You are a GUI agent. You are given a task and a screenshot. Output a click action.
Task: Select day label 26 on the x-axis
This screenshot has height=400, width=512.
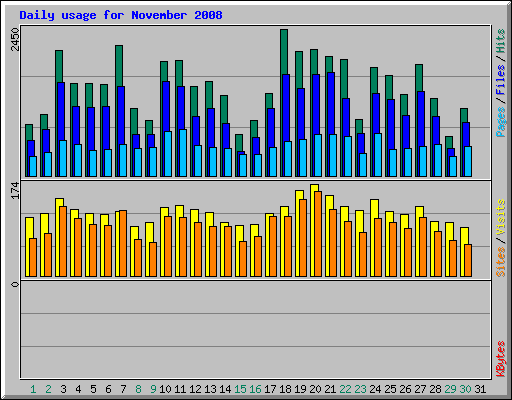coord(405,389)
